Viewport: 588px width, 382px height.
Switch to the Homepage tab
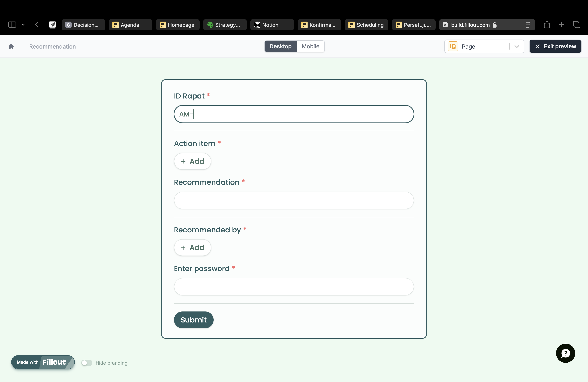[178, 25]
